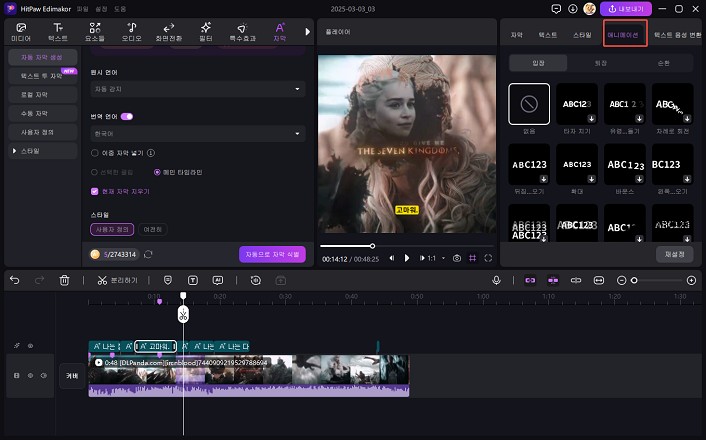Click the timeline zoom slider handle

(x=634, y=281)
